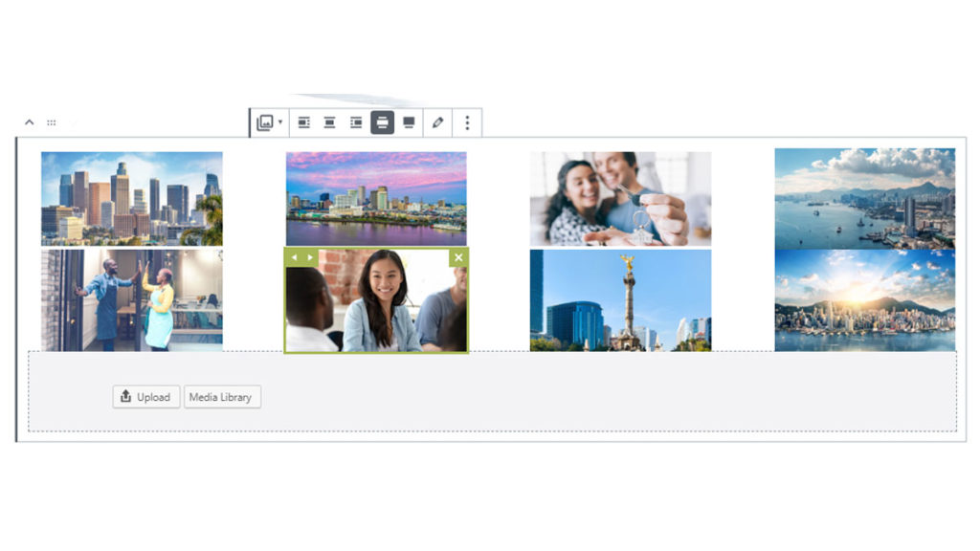The height and width of the screenshot is (551, 980).
Task: Select the couple holding house keys image
Action: tap(620, 198)
